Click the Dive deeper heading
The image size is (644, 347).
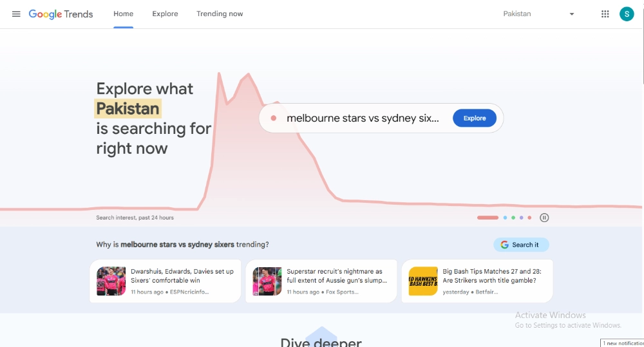pos(321,342)
